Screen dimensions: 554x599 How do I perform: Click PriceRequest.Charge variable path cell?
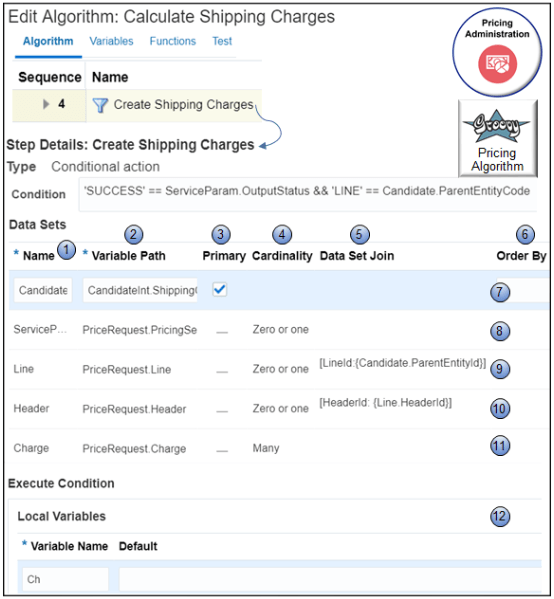click(134, 449)
